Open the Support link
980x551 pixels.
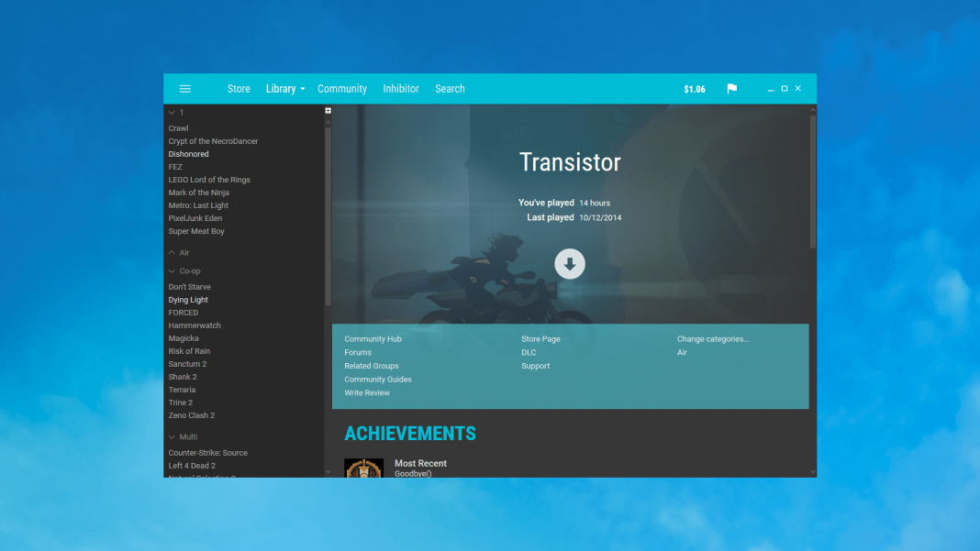[x=536, y=366]
